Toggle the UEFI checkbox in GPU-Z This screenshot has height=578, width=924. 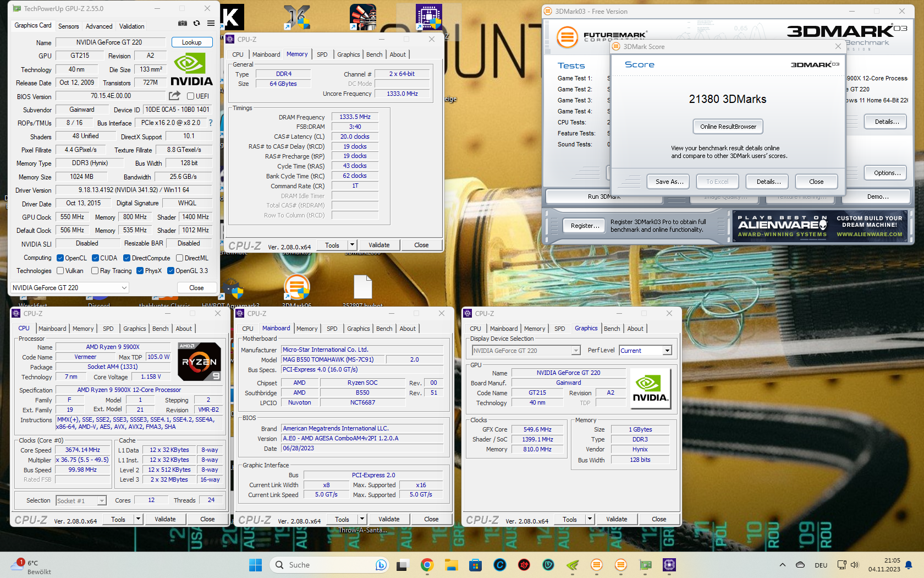tap(191, 96)
